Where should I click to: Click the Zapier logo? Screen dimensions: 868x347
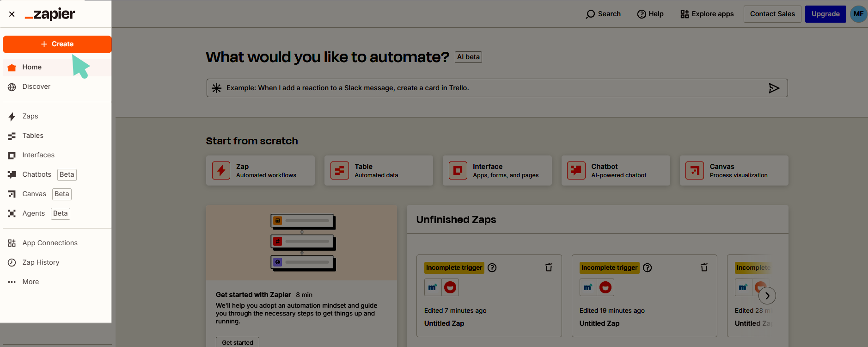point(50,14)
